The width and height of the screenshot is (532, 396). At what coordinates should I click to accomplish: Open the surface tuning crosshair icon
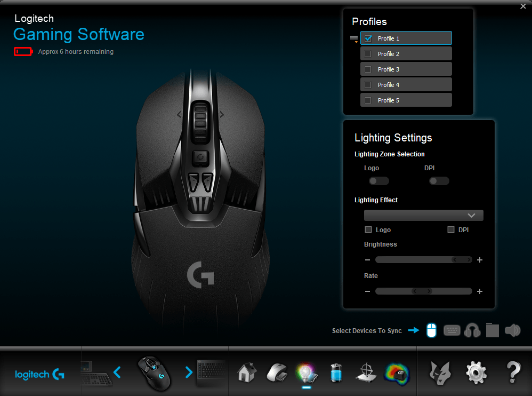[366, 372]
